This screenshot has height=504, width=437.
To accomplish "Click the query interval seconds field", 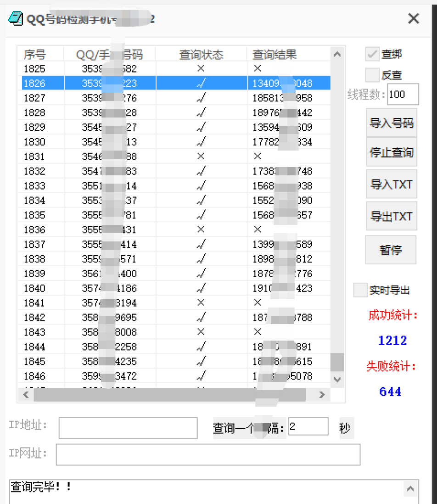I will 308,426.
